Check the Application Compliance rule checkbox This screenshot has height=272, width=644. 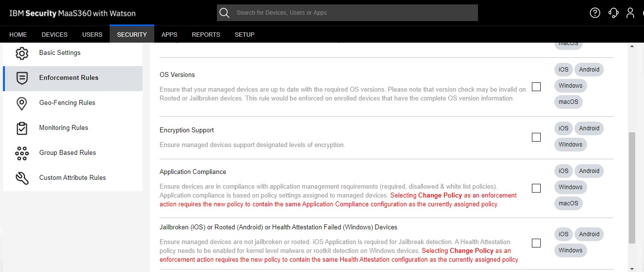[x=536, y=188]
